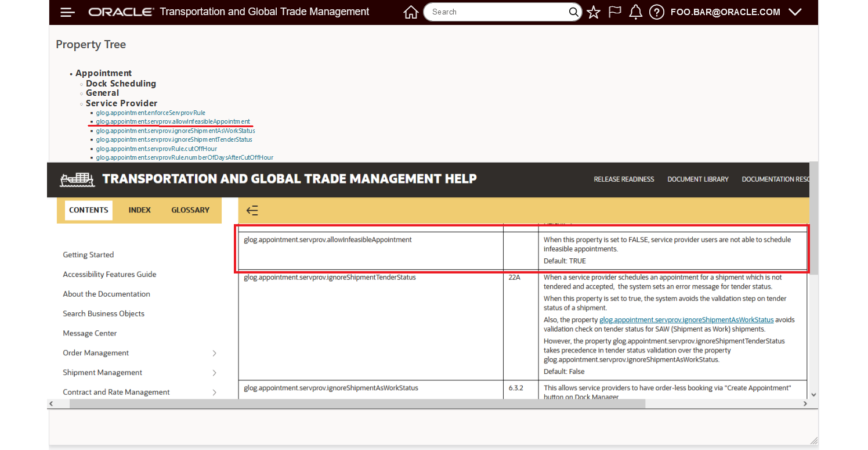The image size is (868, 450).
Task: Click the horizontal scrollbar left arrow
Action: click(x=51, y=404)
